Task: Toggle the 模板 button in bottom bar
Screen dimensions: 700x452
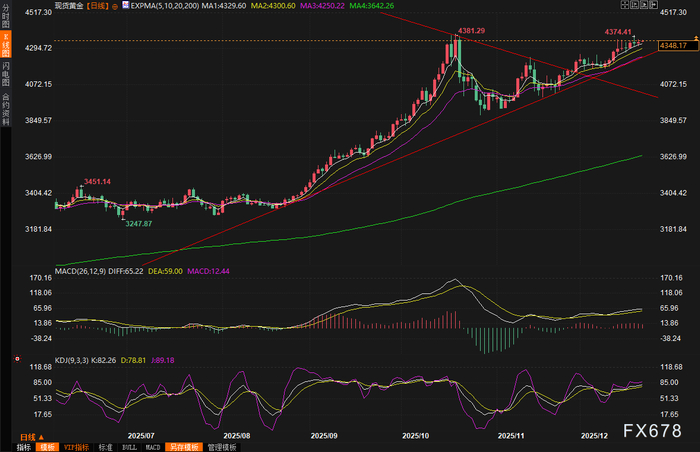Action: point(48,447)
